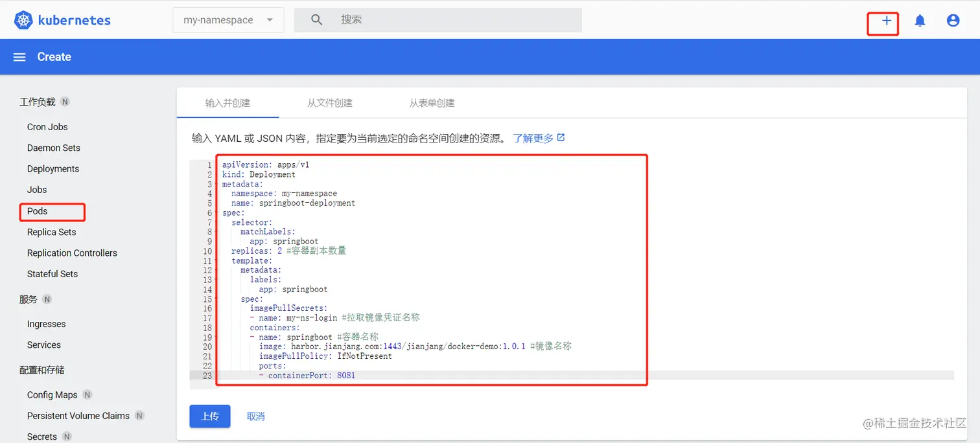
Task: Click line number 23 in editor gutter
Action: [x=207, y=376]
